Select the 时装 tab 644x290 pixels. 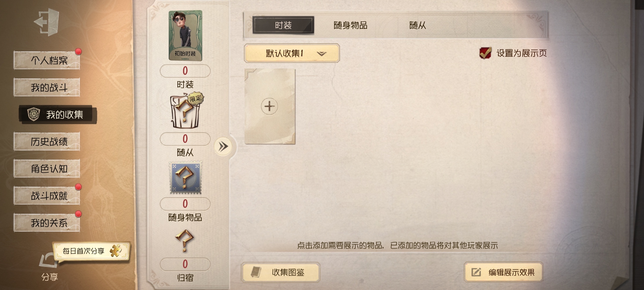(x=283, y=25)
